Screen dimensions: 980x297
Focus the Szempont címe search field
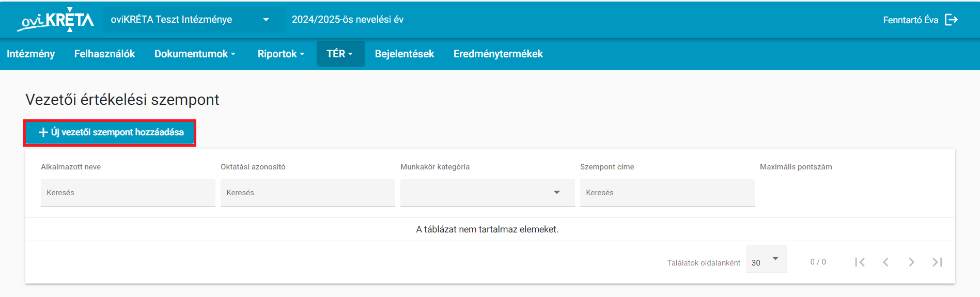point(667,193)
